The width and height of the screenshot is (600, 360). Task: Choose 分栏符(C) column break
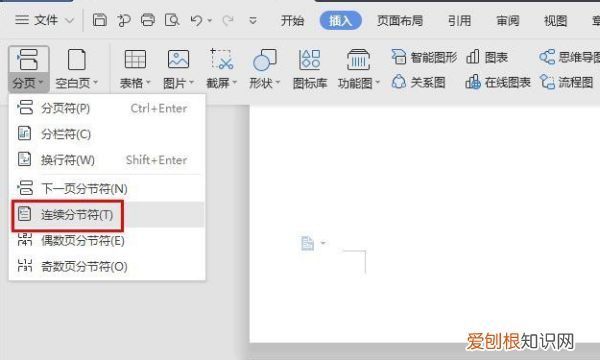pos(107,134)
